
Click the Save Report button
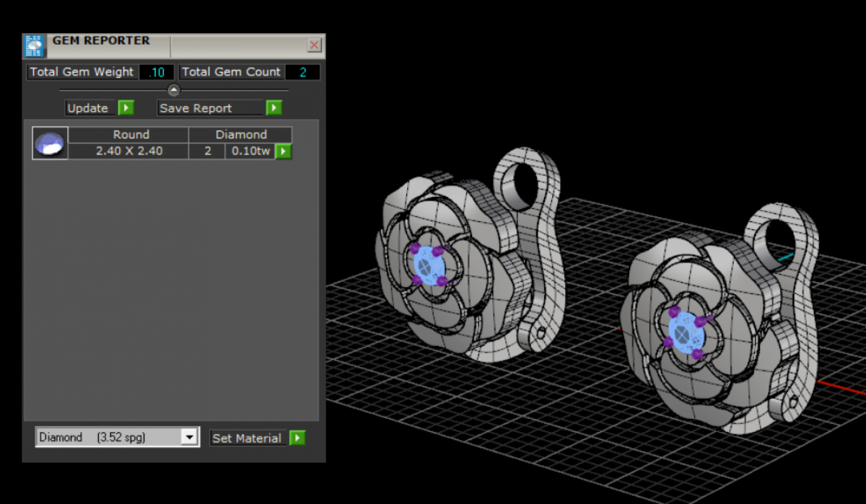[210, 108]
